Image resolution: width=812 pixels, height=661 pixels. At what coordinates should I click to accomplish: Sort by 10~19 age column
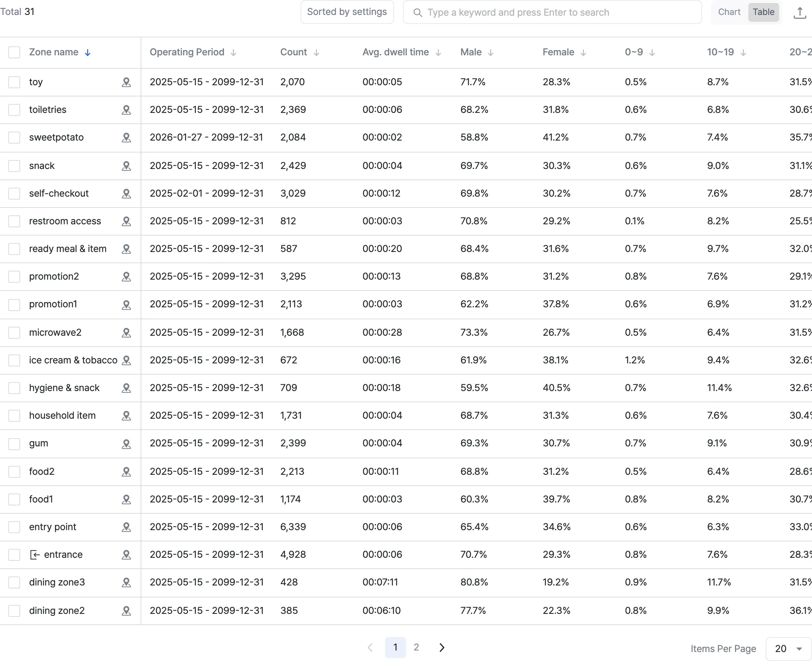point(743,53)
